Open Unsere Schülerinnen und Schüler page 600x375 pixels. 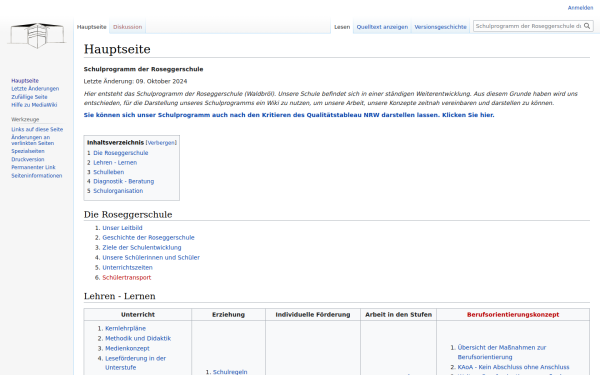pyautogui.click(x=151, y=258)
